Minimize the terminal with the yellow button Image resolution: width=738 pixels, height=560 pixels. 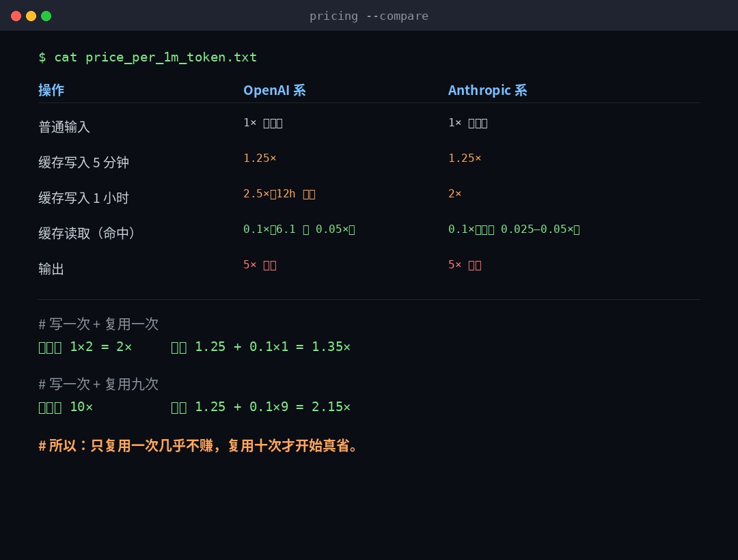(31, 16)
